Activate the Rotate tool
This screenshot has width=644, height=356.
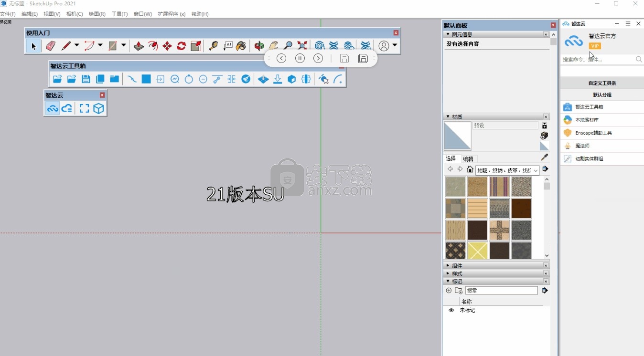[x=182, y=46]
